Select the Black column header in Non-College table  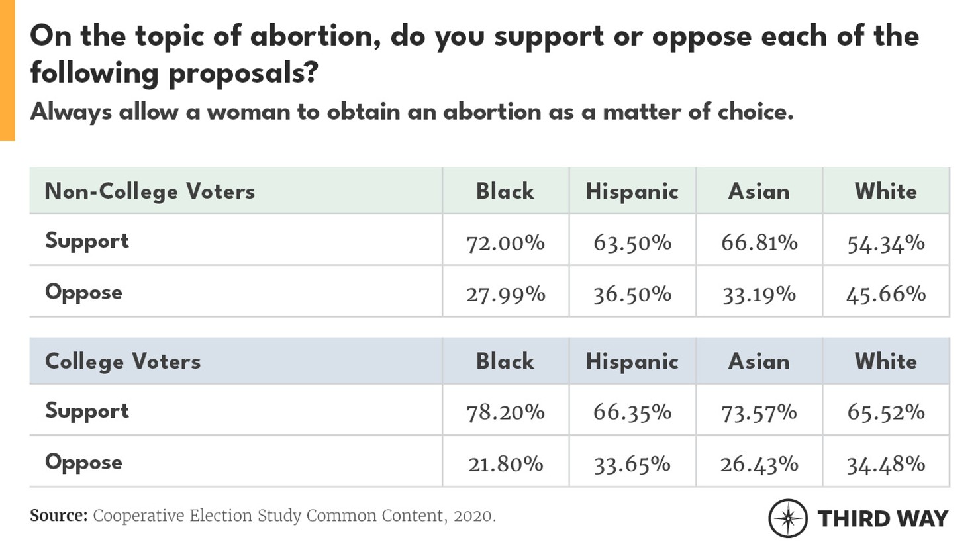(505, 191)
